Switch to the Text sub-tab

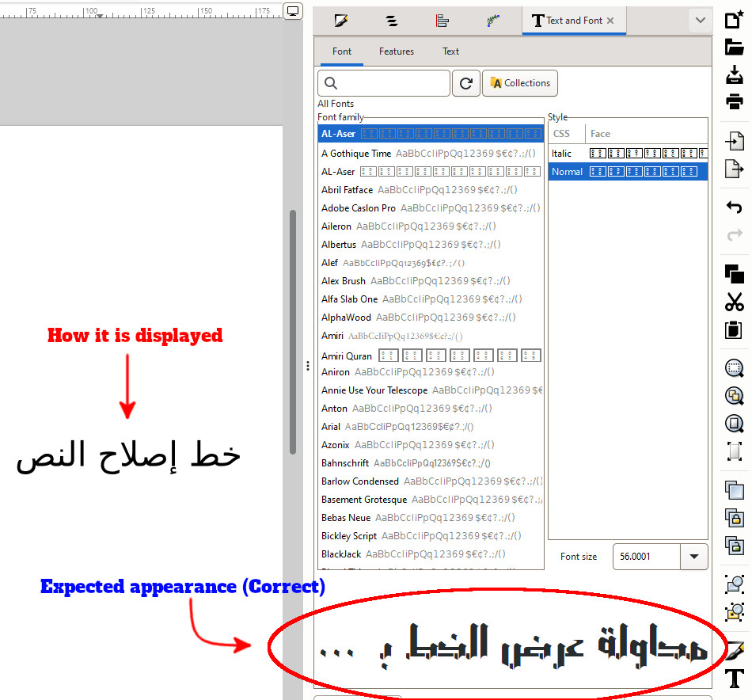click(450, 51)
